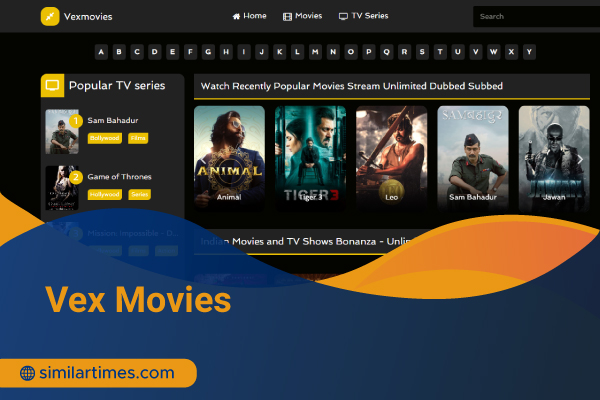Open the Sam Bahadur carousel poster

pyautogui.click(x=473, y=158)
